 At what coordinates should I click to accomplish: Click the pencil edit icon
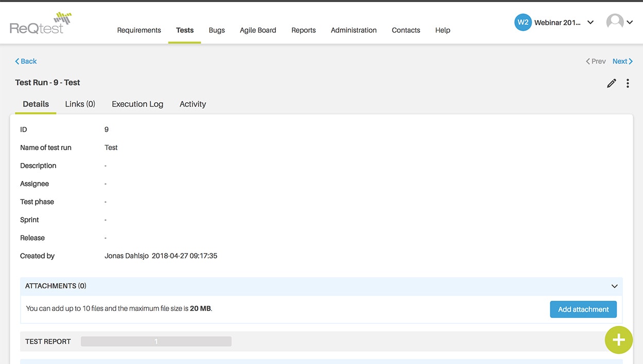611,83
